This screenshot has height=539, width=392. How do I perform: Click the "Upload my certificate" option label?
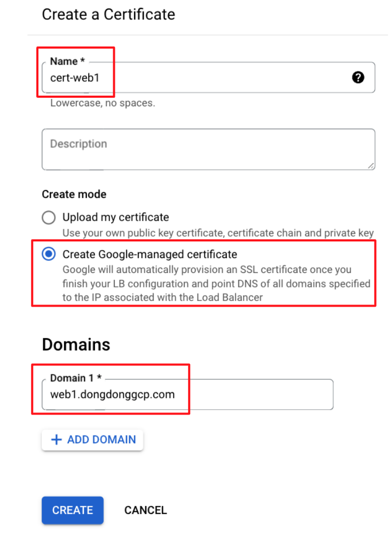tap(115, 217)
